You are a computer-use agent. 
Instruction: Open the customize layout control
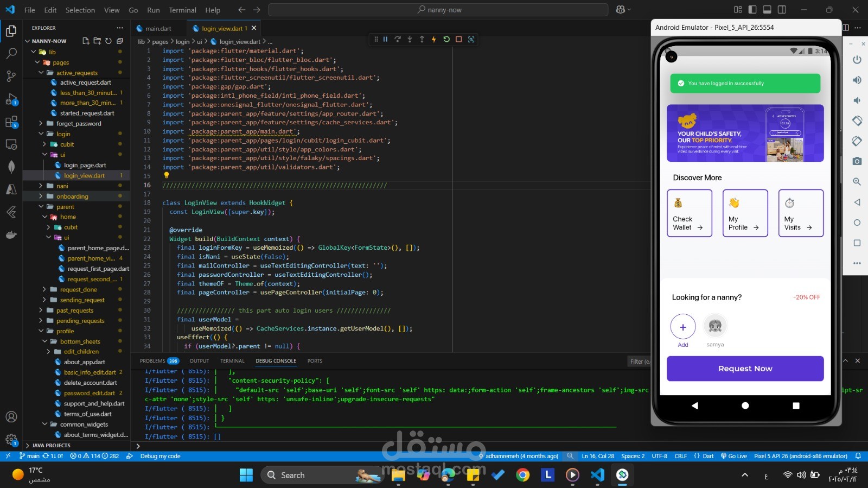click(738, 10)
